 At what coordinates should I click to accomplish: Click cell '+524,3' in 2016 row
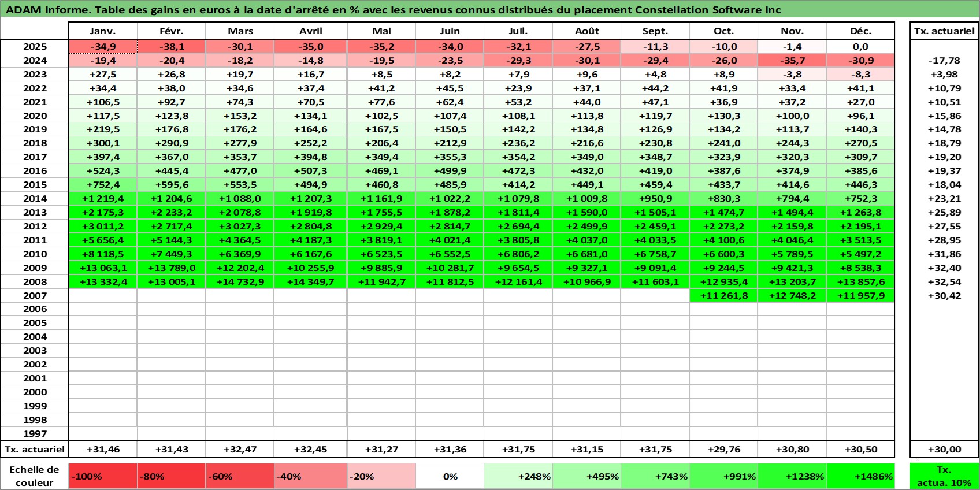(103, 171)
